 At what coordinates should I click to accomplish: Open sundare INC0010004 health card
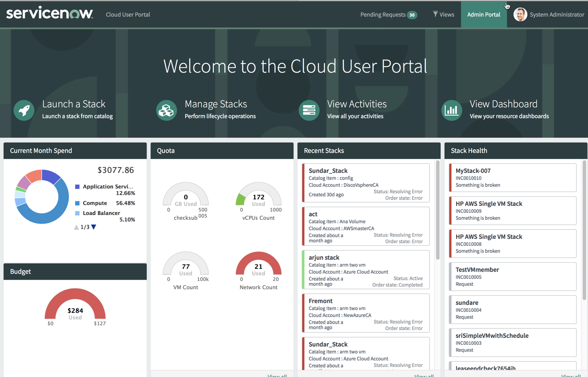[x=512, y=310]
